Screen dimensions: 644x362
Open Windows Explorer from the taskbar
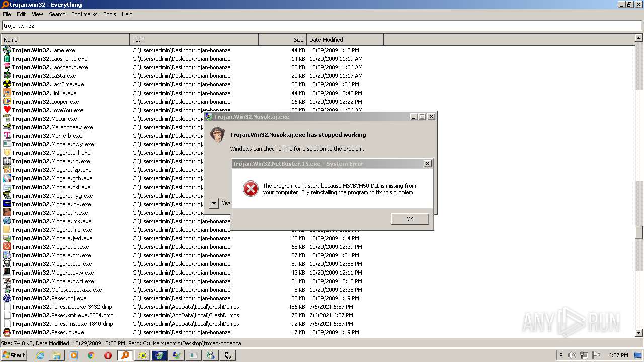coord(57,355)
